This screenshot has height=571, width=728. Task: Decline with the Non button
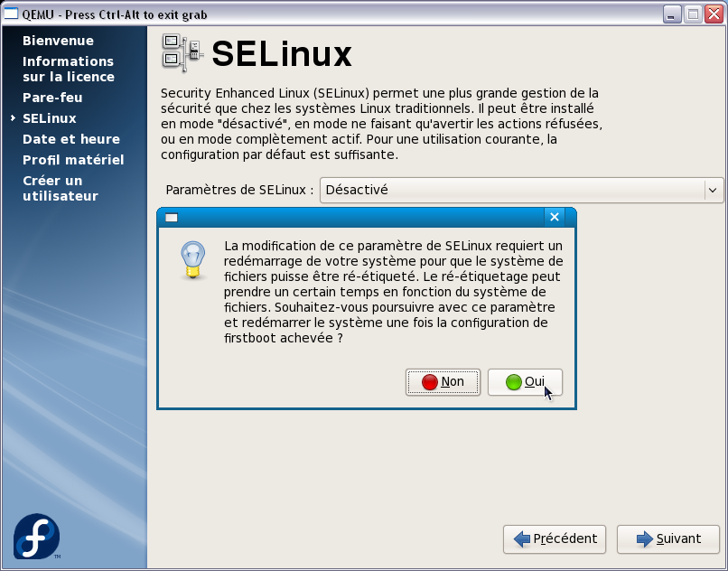443,382
